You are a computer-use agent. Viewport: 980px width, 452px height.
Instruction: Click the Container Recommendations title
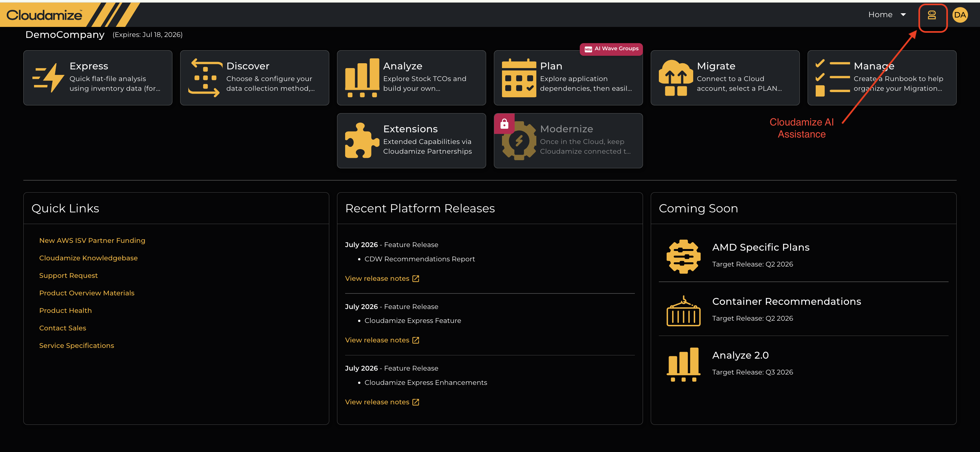786,302
